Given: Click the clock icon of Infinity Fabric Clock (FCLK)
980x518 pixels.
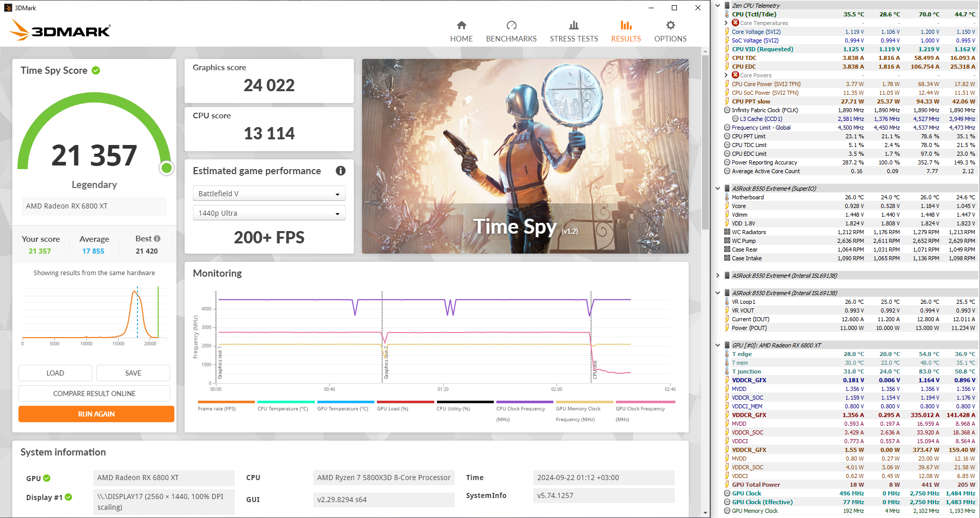Looking at the screenshot, I should tap(727, 110).
